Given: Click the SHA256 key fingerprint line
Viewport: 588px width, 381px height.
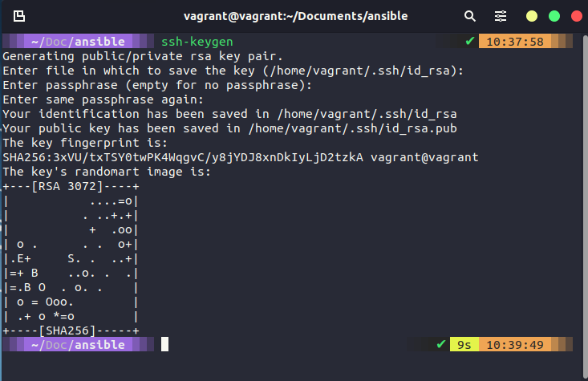Looking at the screenshot, I should pyautogui.click(x=241, y=157).
